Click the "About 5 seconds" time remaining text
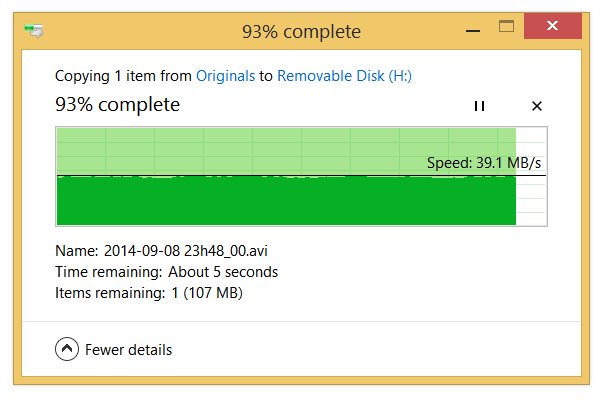Viewport: 607px width, 404px height. [x=223, y=272]
